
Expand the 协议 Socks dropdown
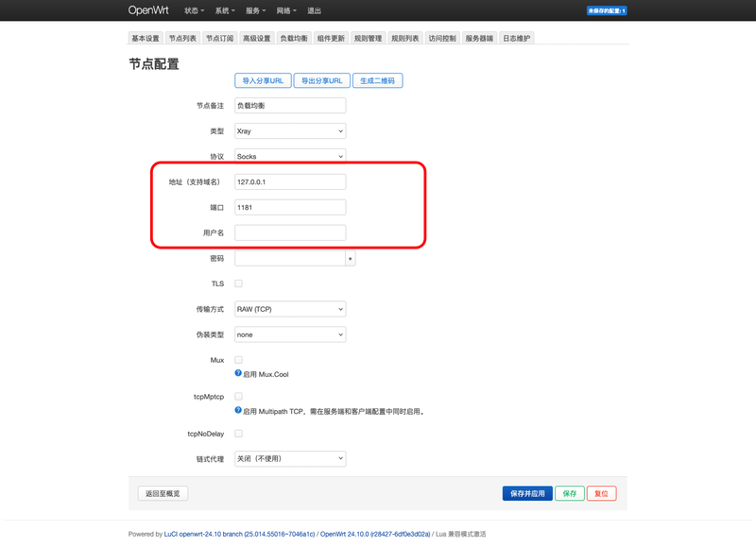coord(290,156)
